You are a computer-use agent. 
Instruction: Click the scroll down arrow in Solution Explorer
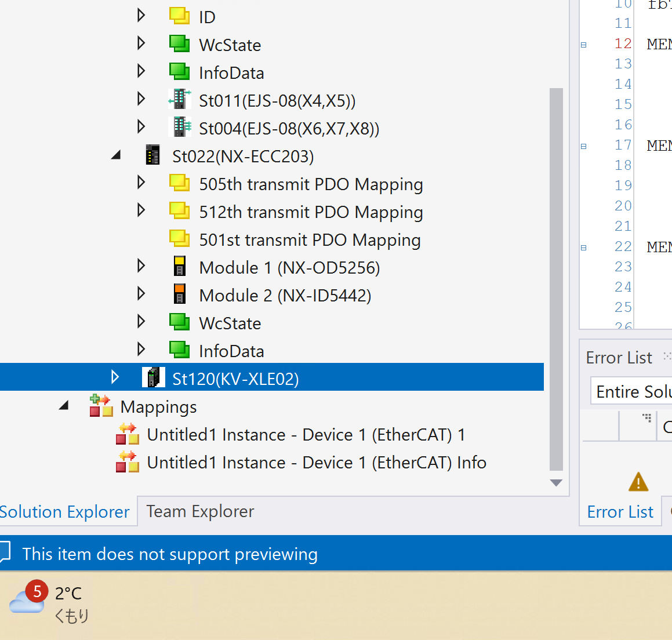click(556, 483)
